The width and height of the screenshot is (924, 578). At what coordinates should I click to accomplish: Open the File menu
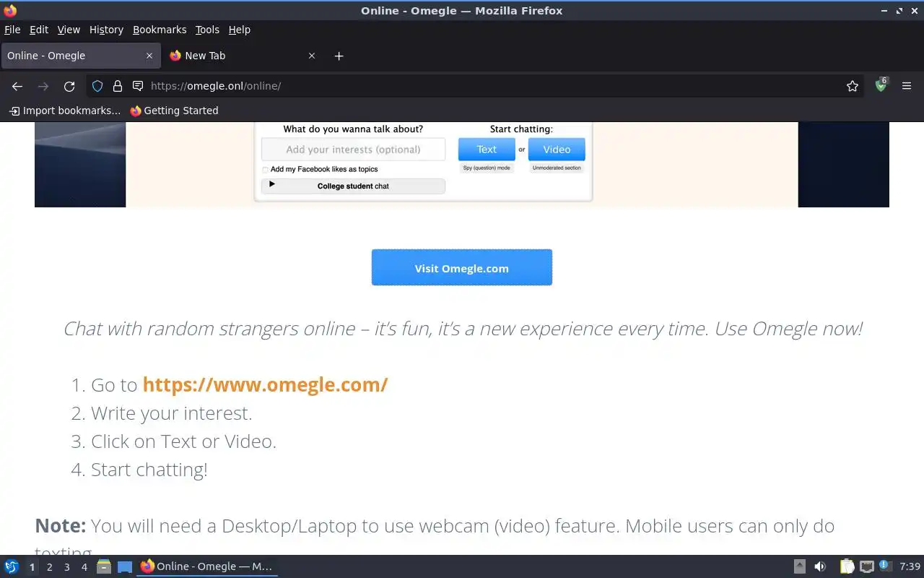pos(12,30)
